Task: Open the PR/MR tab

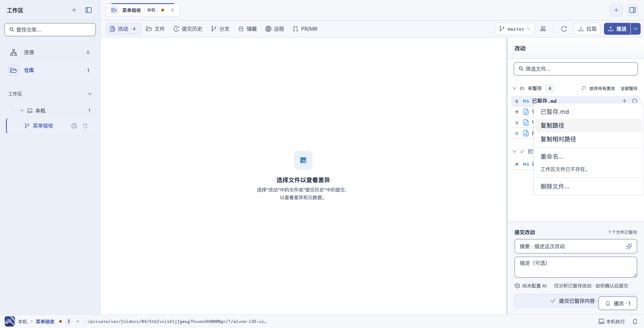Action: click(x=305, y=29)
